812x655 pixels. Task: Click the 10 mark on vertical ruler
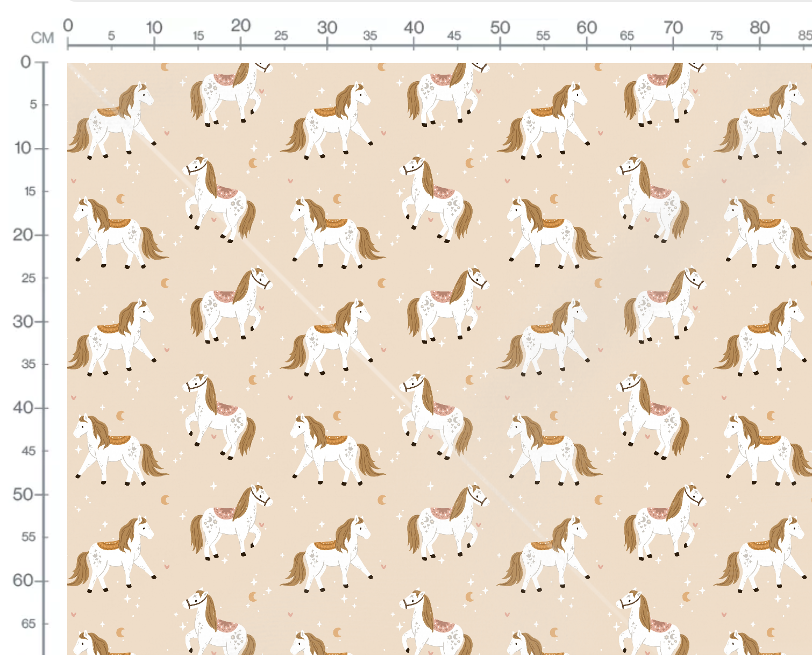pos(23,148)
